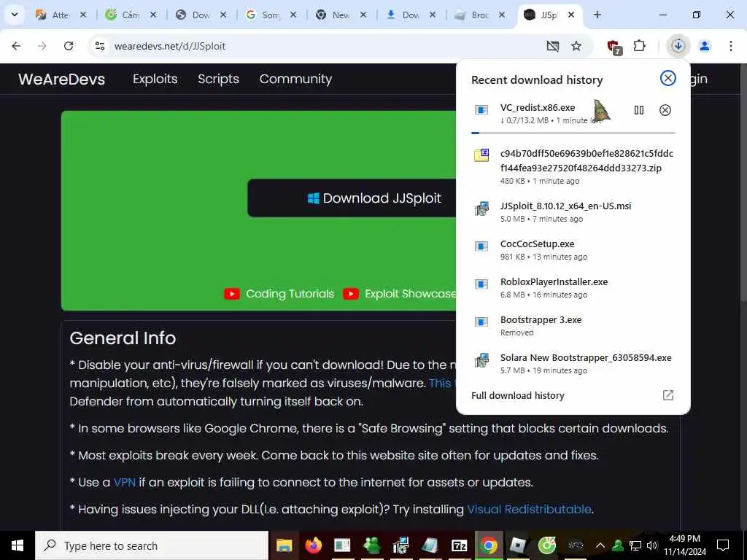Open the Extensions puzzle icon
The image size is (747, 560).
(x=639, y=46)
